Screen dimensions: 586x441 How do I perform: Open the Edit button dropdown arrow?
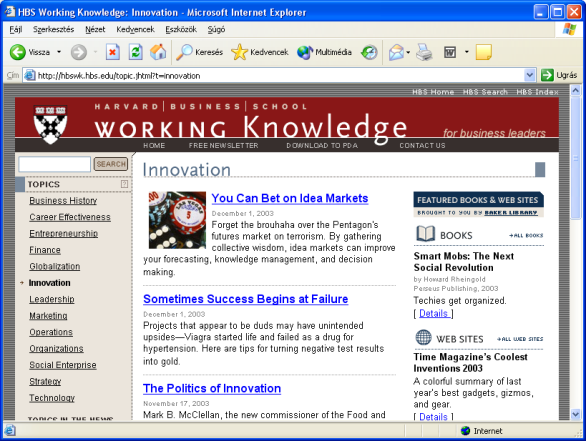pyautogui.click(x=466, y=52)
